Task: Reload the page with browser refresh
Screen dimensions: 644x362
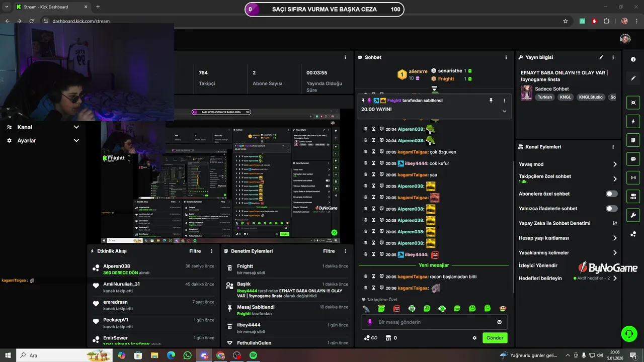Action: pyautogui.click(x=32, y=21)
